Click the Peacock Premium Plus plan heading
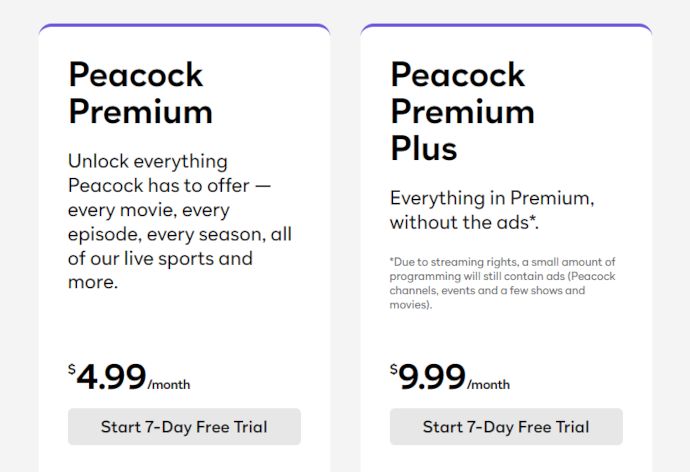 point(462,111)
